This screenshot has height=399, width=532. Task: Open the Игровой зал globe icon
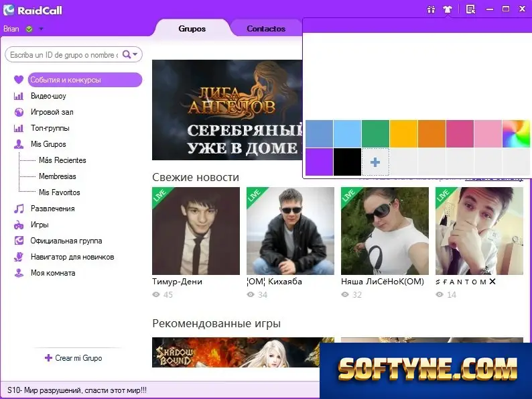(x=19, y=112)
